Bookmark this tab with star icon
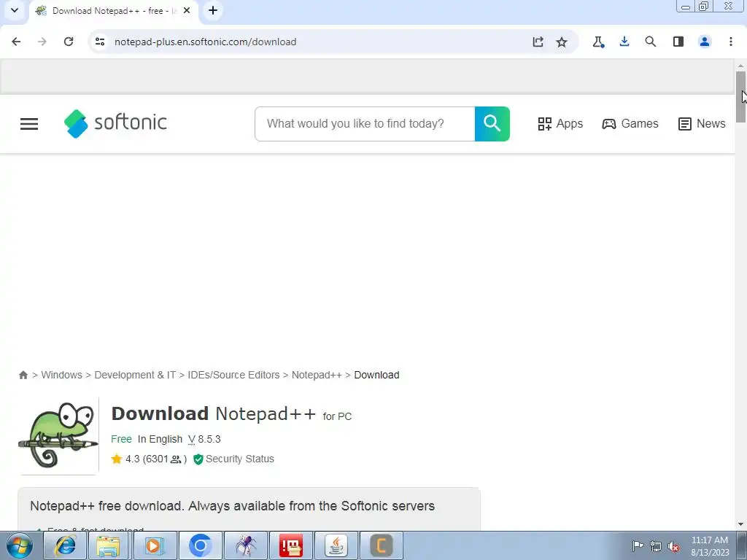The width and height of the screenshot is (747, 560). 562,42
